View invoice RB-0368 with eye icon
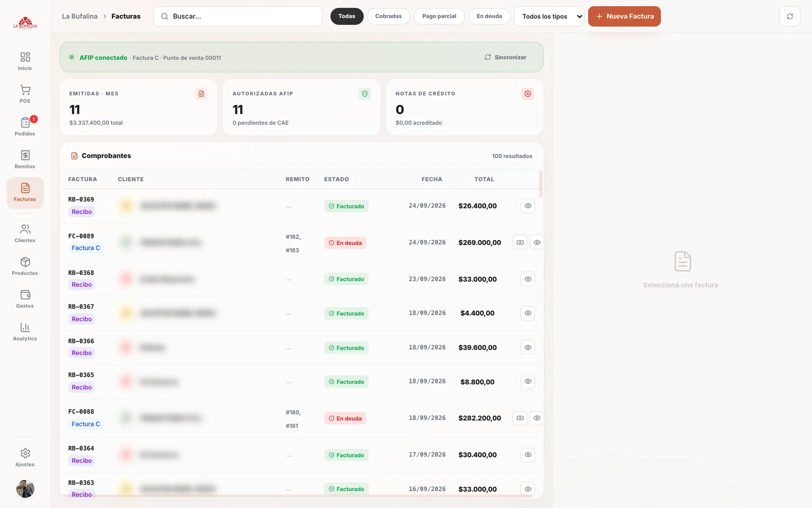The width and height of the screenshot is (812, 508). pos(528,279)
